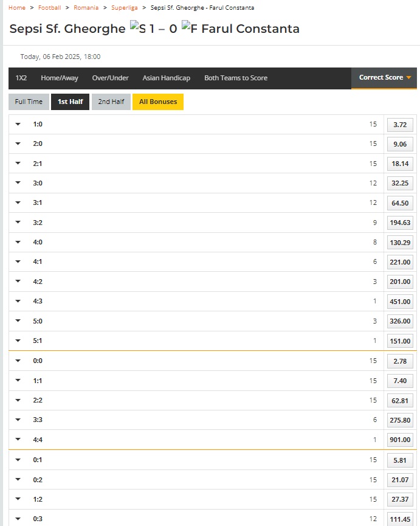
Task: Toggle the 1st Half period filter
Action: 71,102
